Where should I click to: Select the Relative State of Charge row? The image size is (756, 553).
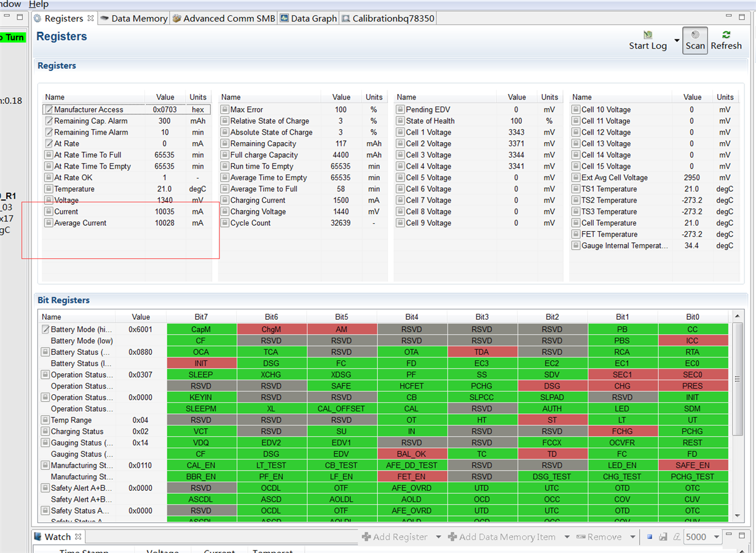tap(302, 121)
